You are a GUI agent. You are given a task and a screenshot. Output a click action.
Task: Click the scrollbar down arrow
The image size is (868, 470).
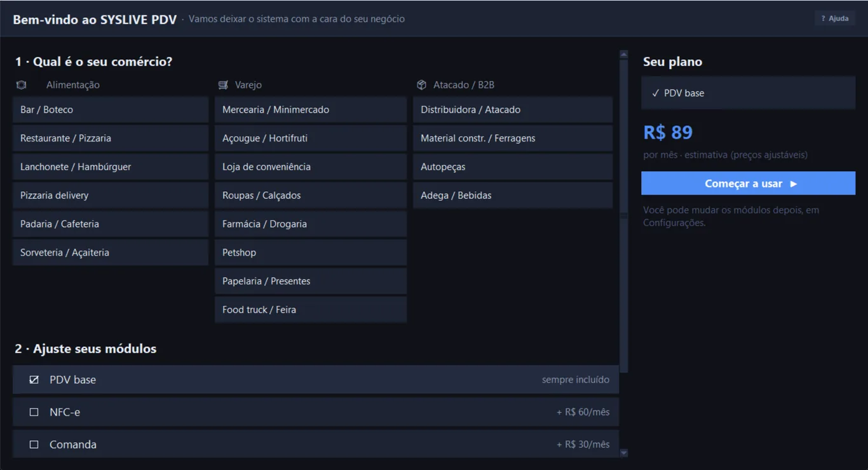[623, 453]
